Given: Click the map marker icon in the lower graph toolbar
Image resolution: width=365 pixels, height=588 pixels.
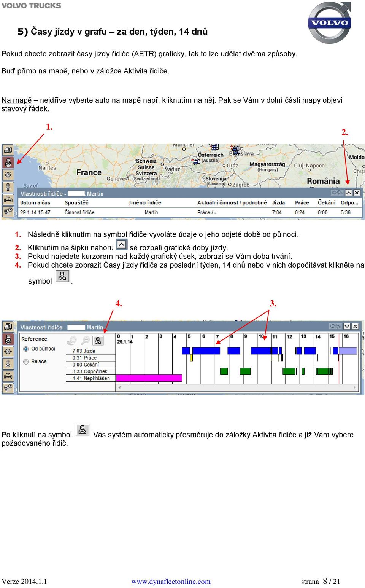Looking at the screenshot, I should point(8,388).
